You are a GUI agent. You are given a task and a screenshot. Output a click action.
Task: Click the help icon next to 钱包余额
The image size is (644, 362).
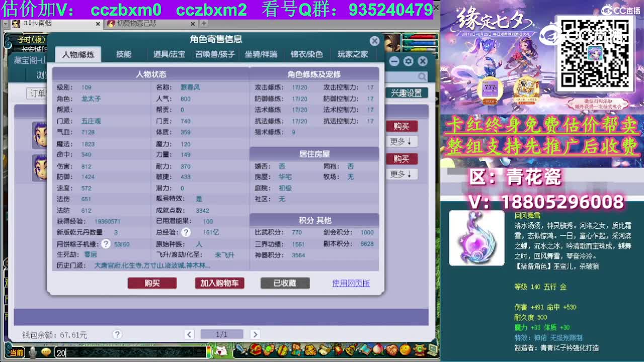click(117, 334)
